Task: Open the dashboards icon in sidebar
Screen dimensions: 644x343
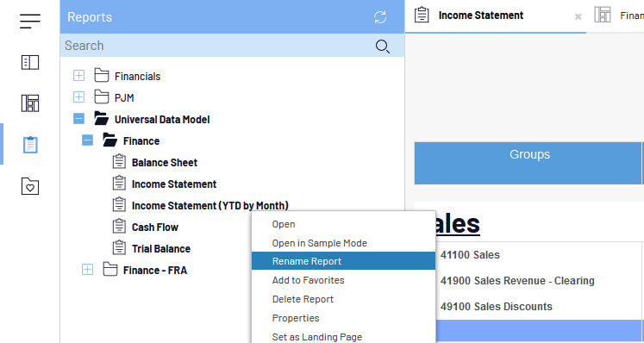Action: (x=30, y=103)
